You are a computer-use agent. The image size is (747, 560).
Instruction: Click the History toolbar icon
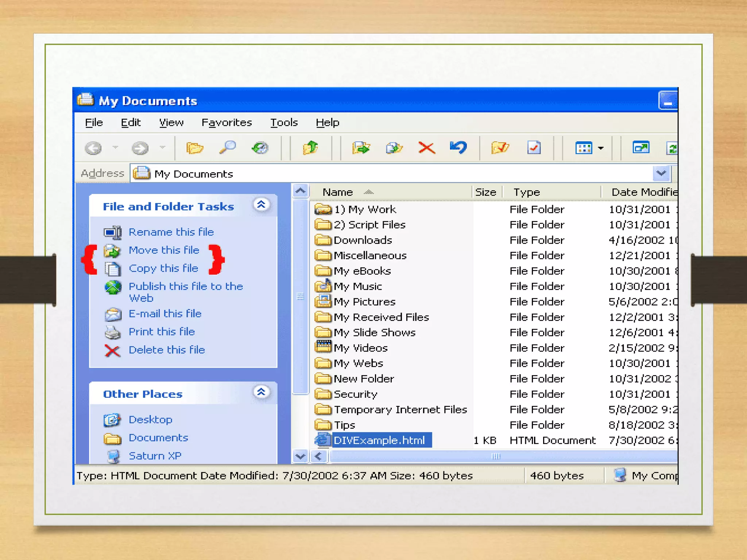(260, 148)
